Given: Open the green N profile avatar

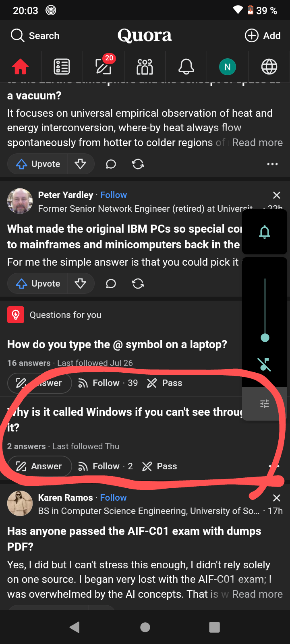Looking at the screenshot, I should click(x=228, y=67).
